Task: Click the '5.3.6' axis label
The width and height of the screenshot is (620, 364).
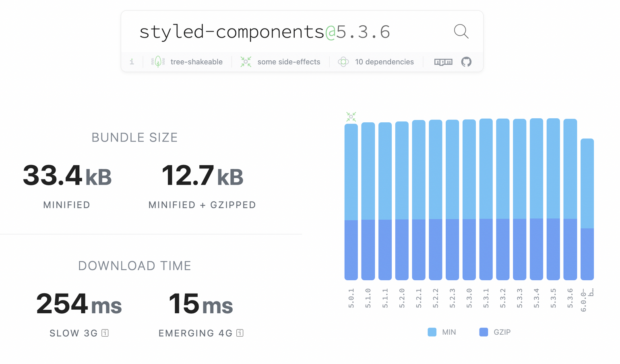Action: click(x=570, y=298)
